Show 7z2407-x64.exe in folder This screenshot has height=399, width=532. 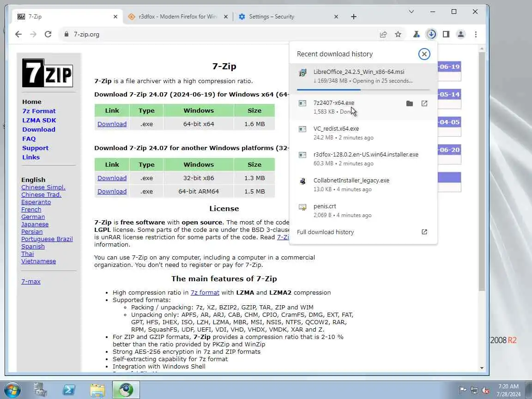click(410, 103)
